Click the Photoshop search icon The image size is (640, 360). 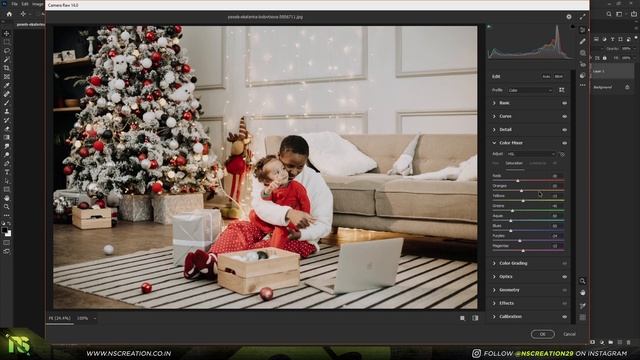pos(609,14)
